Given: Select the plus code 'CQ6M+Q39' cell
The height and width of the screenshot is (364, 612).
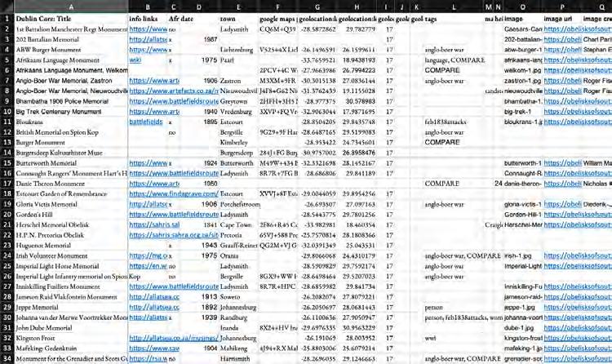Looking at the screenshot, I should click(x=277, y=29).
